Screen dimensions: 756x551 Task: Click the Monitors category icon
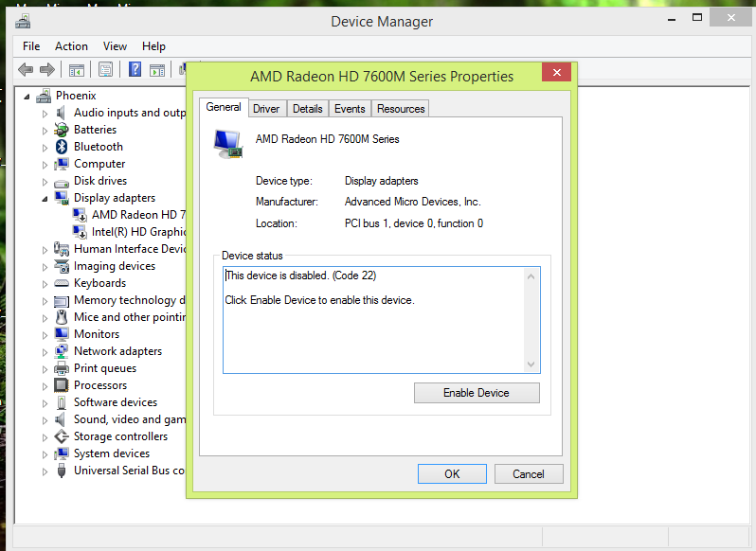click(x=62, y=334)
